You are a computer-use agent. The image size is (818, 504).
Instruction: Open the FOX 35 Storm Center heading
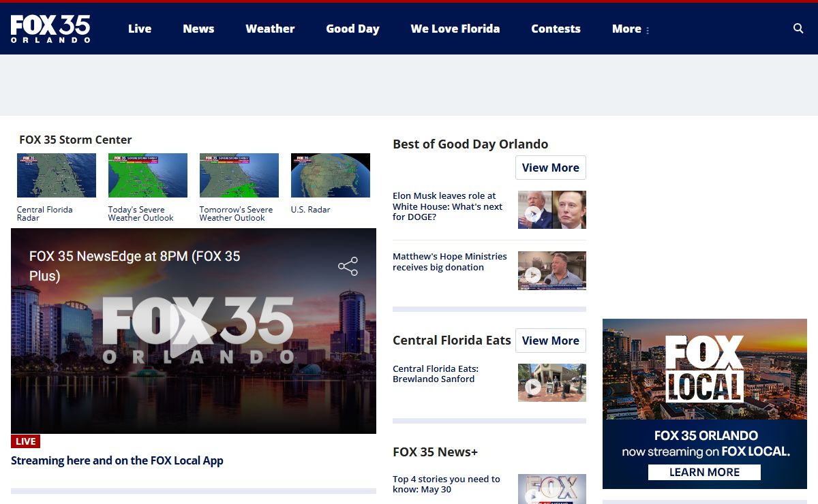(x=76, y=140)
